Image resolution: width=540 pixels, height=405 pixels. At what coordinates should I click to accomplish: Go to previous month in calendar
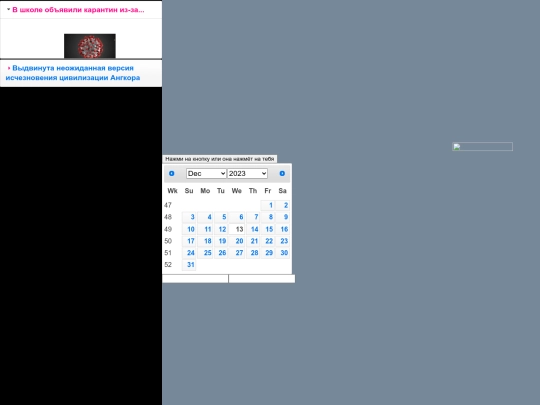point(172,173)
